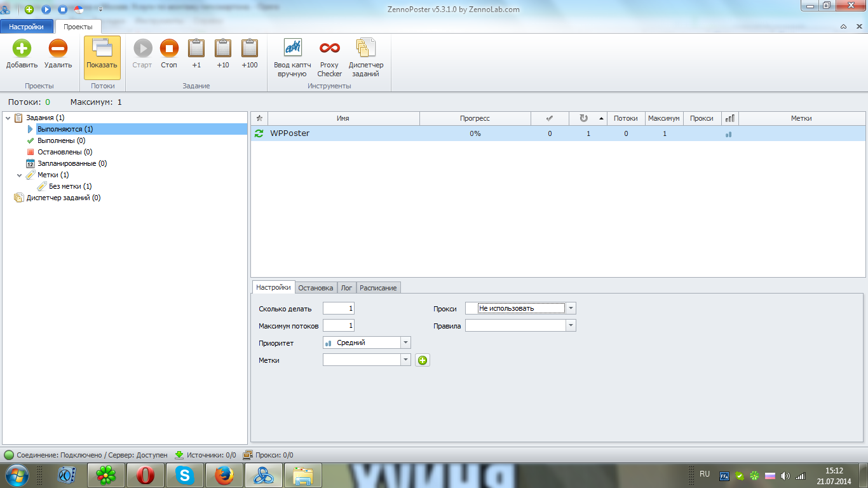
Task: Click the green running icon beside WPPoster
Action: click(x=259, y=133)
